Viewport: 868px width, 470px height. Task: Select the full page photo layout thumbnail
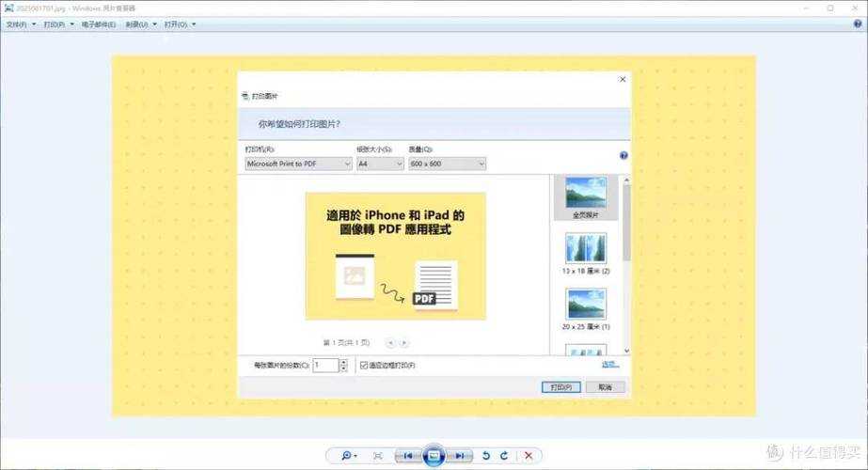(586, 197)
